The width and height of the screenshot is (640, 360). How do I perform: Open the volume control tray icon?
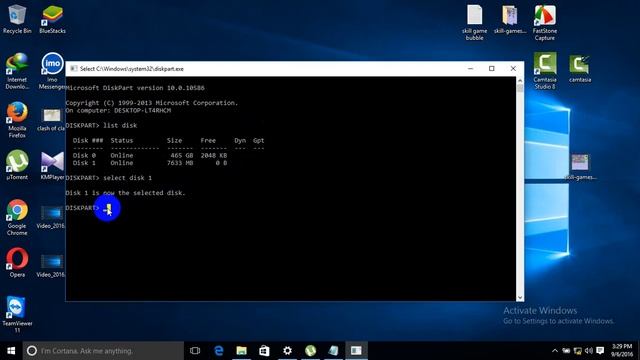coord(589,351)
